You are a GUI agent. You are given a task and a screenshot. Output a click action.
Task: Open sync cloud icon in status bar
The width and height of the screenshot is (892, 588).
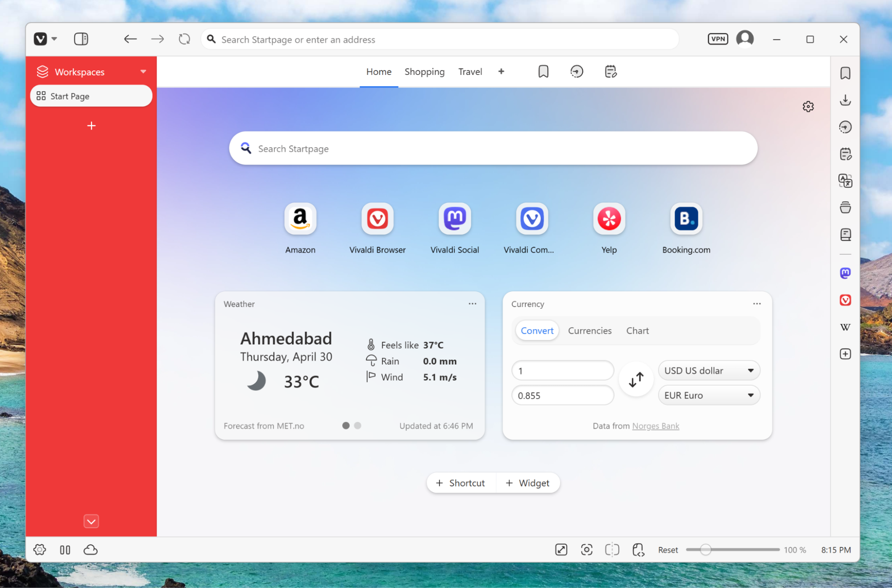(91, 550)
